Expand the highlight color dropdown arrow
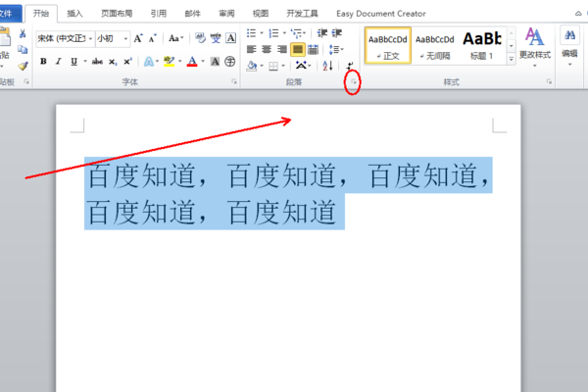 tap(180, 61)
